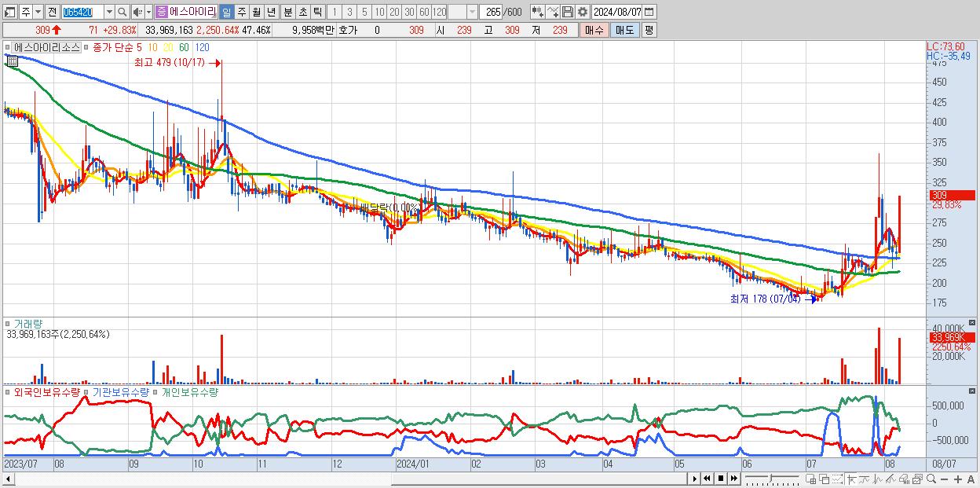Screen dimensions: 980x488
Task: Click the purple 증 badge icon
Action: 161,12
